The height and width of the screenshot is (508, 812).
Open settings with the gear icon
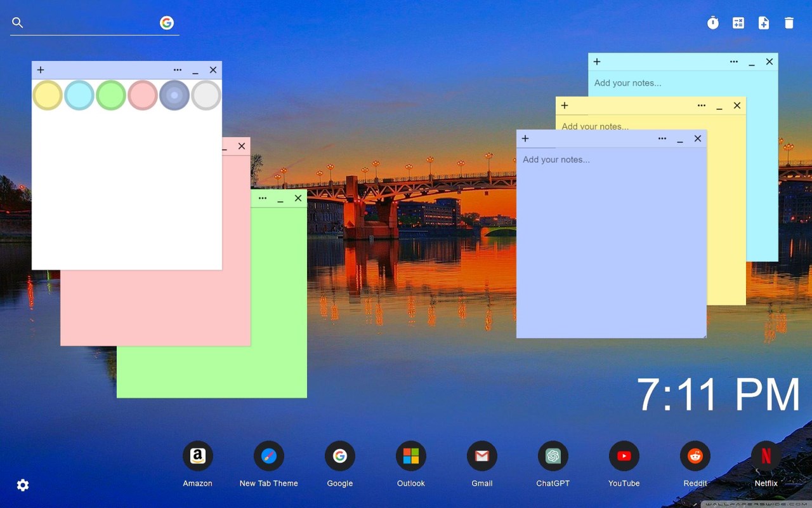pyautogui.click(x=23, y=485)
